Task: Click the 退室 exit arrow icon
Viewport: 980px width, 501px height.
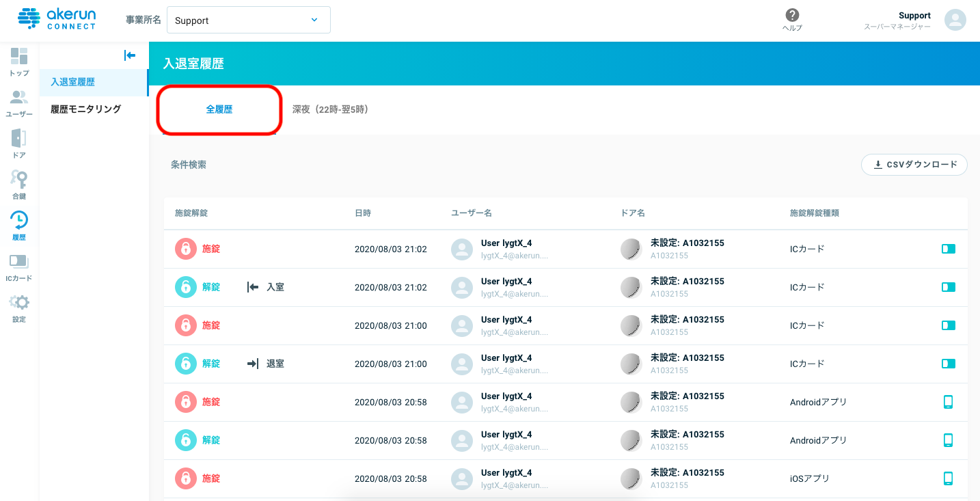Action: tap(253, 364)
